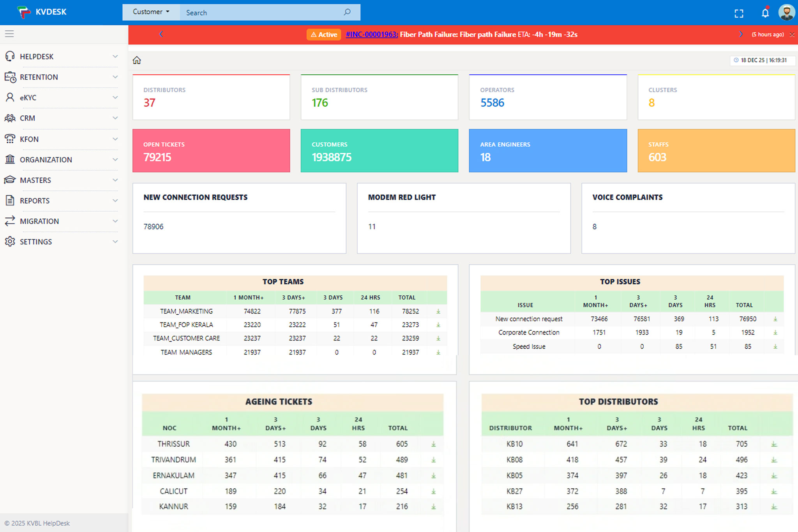Expand the SETTINGS menu chevron

pyautogui.click(x=115, y=242)
